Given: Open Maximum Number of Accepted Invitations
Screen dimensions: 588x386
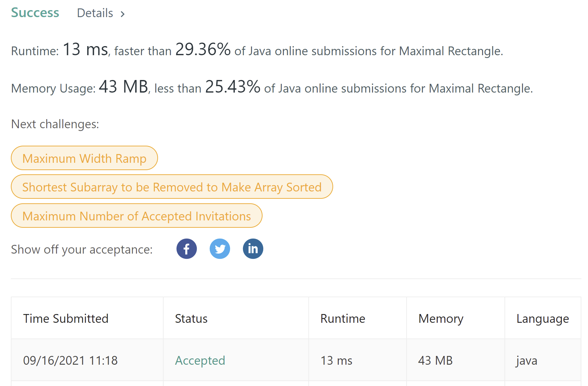Looking at the screenshot, I should click(136, 216).
